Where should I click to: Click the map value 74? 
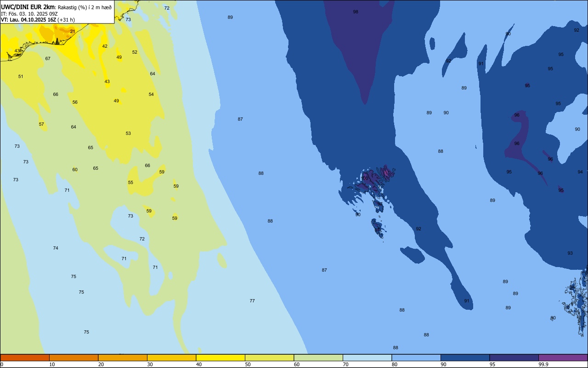(56, 248)
